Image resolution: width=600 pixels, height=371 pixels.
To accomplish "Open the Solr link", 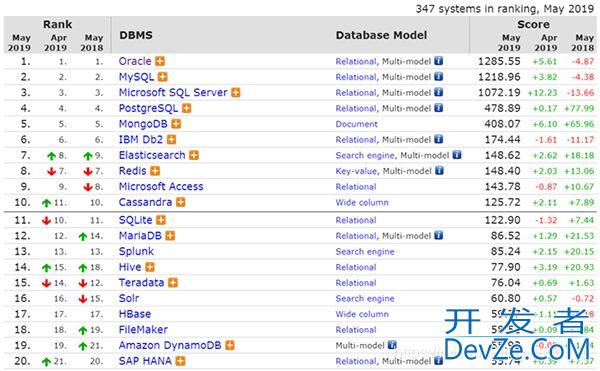I will point(129,298).
